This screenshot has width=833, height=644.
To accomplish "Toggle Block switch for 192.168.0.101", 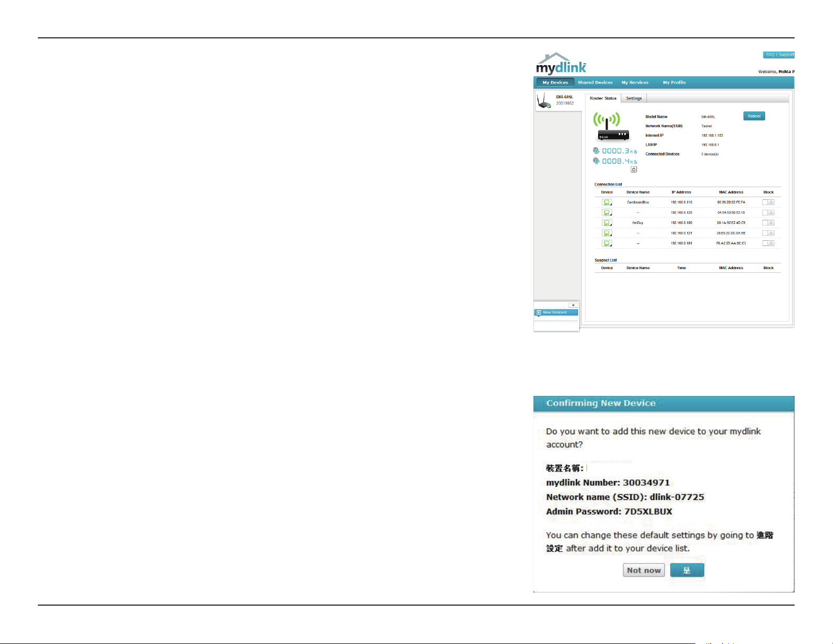I will point(768,243).
